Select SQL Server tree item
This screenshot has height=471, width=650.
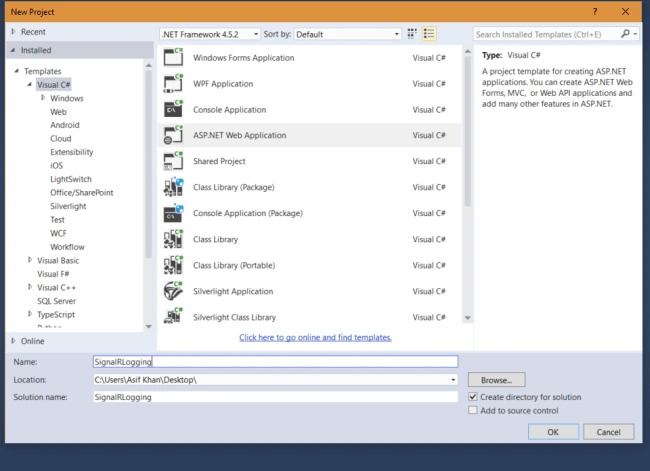[56, 301]
